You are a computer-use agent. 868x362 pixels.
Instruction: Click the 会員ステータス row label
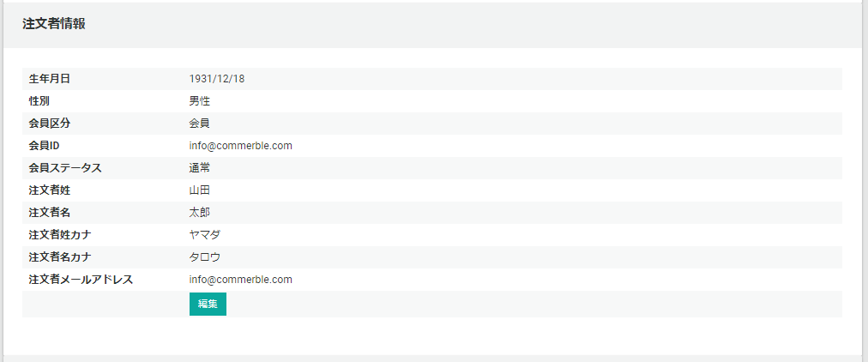pyautogui.click(x=65, y=168)
